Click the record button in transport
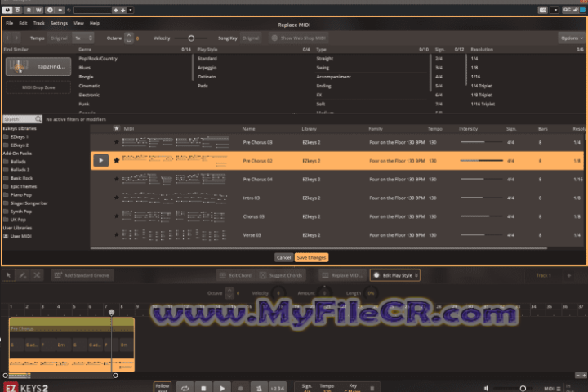The width and height of the screenshot is (588, 392). pyautogui.click(x=241, y=388)
